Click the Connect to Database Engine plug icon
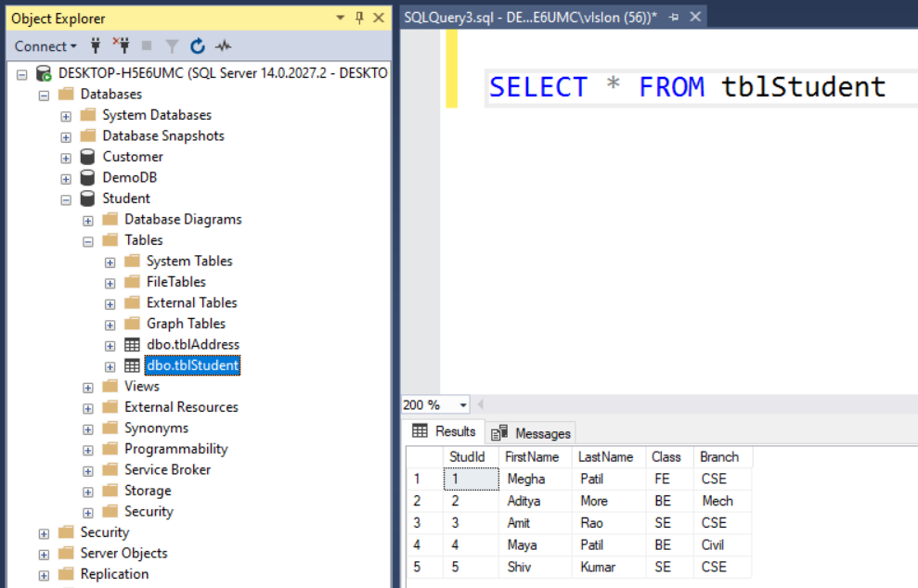 (96, 46)
